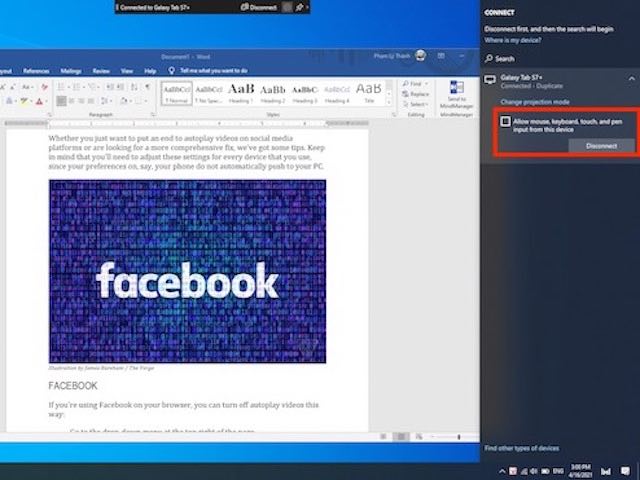Open 'Change projection mode' link
640x480 pixels.
535,102
